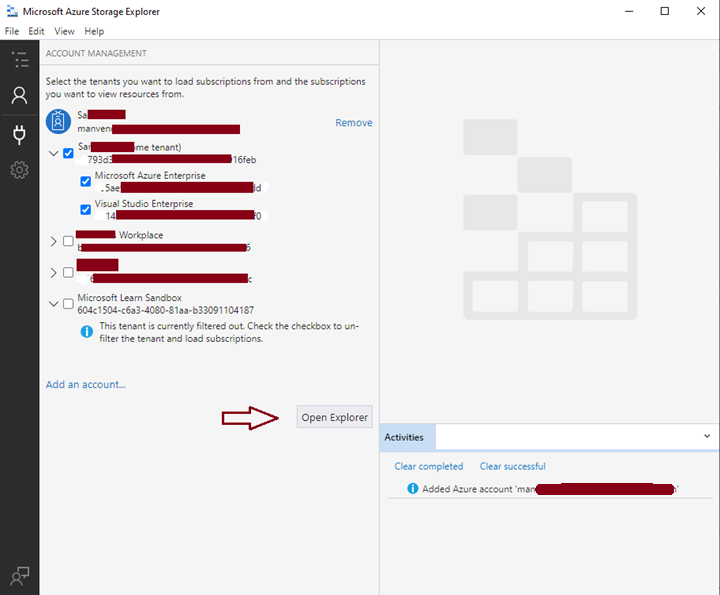Viewport: 720px width, 595px height.
Task: Click the Added Azure account activity entry
Action: [x=550, y=489]
